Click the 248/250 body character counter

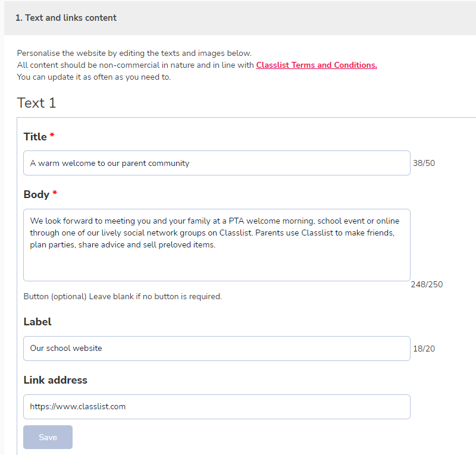click(427, 284)
